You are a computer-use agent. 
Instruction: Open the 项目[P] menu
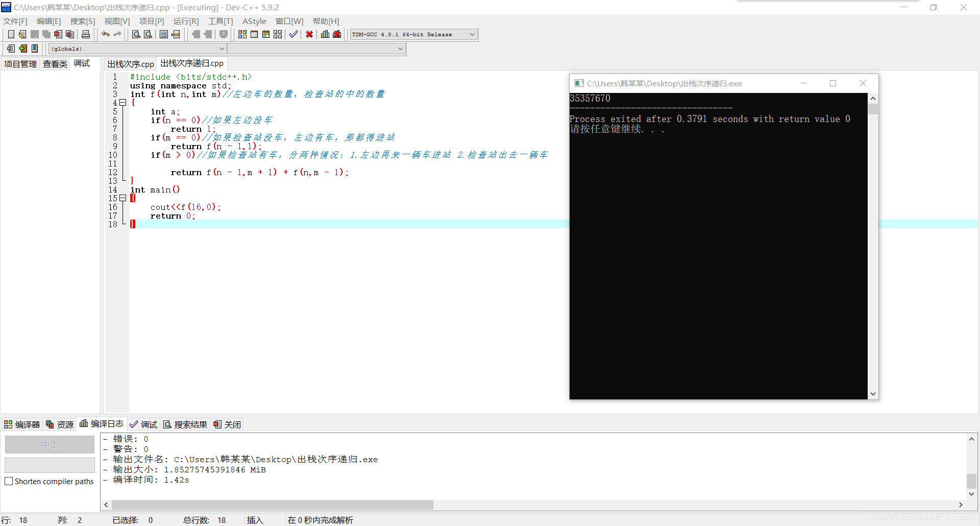(x=152, y=21)
